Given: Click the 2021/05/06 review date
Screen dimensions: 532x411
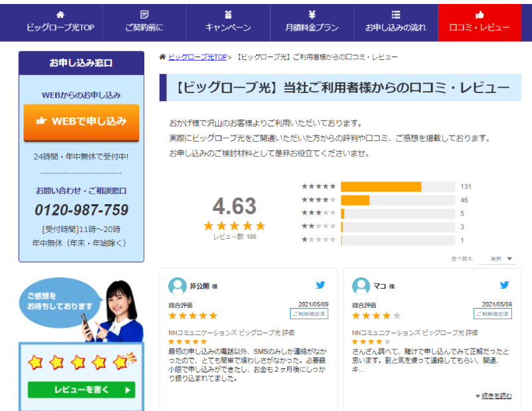Looking at the screenshot, I should [x=497, y=304].
